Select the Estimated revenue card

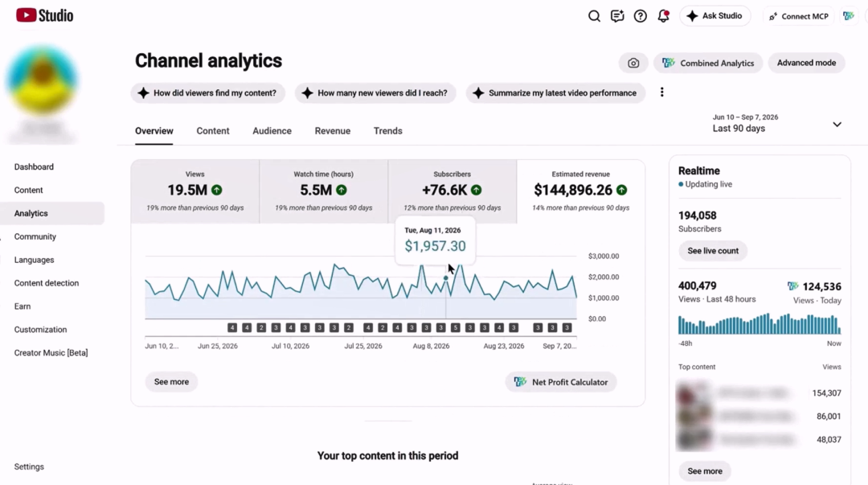(x=581, y=191)
